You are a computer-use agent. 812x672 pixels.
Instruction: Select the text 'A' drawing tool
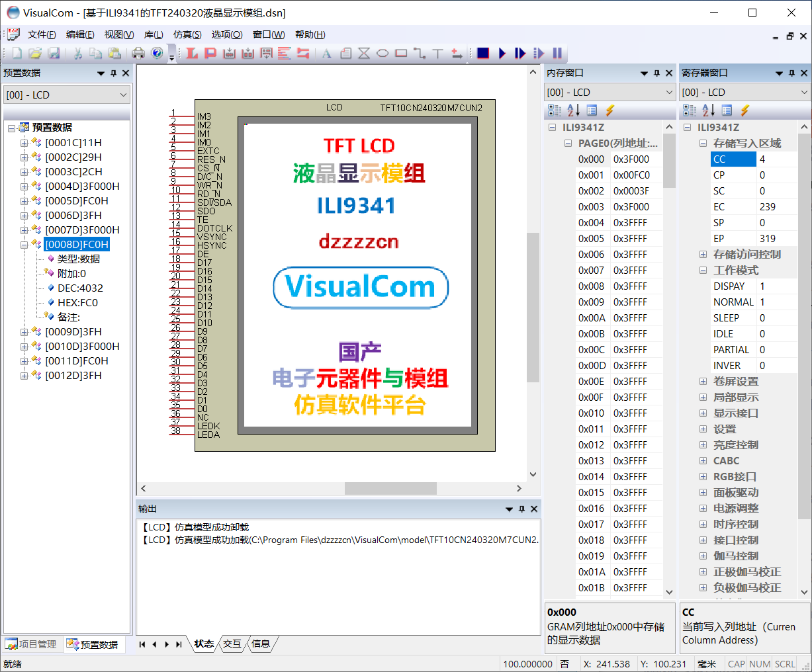click(326, 54)
